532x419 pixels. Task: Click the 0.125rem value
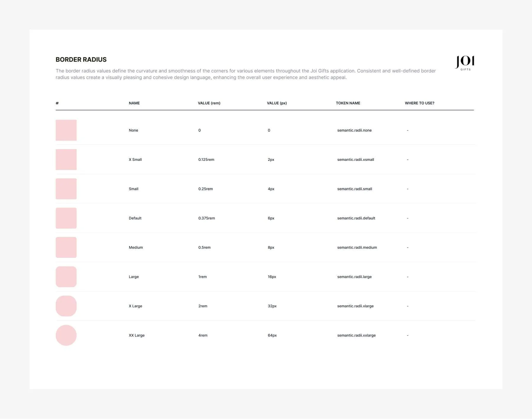(x=206, y=159)
